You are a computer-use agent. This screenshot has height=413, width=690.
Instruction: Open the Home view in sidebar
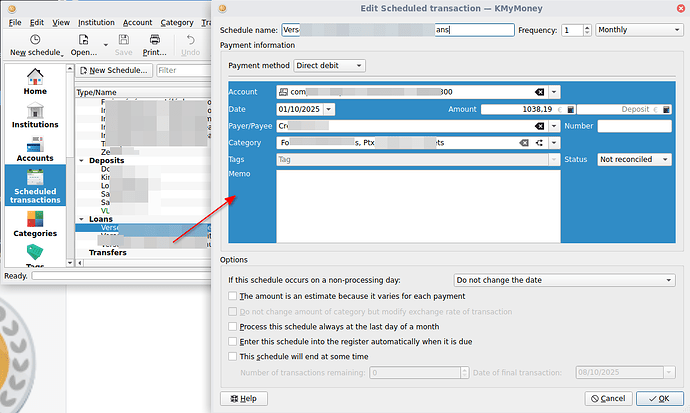click(x=35, y=81)
